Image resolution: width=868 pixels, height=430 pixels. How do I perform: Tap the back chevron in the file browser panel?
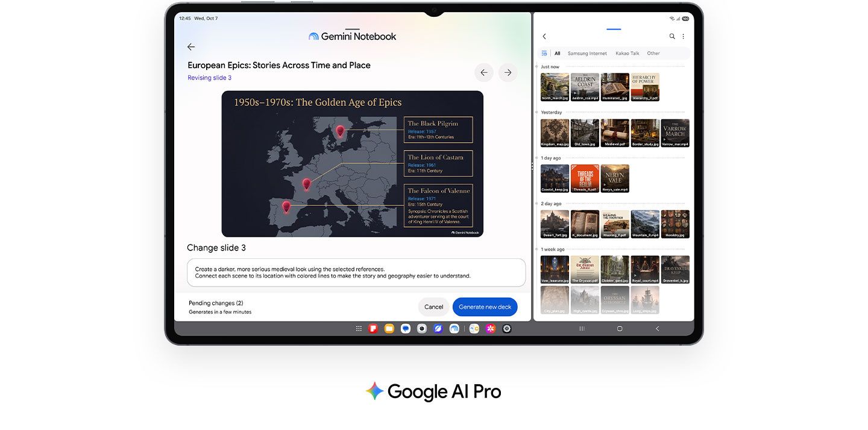pos(544,37)
